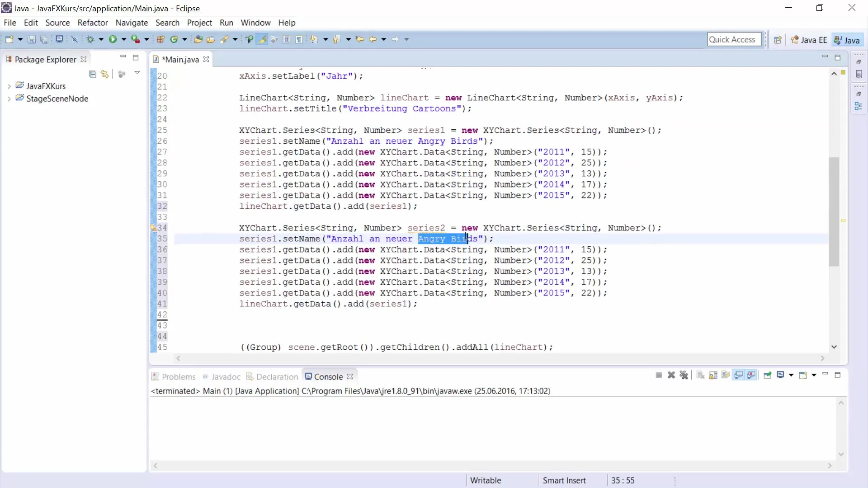The height and width of the screenshot is (488, 868).
Task: Click the Next Annotation arrow icon
Action: click(x=314, y=40)
